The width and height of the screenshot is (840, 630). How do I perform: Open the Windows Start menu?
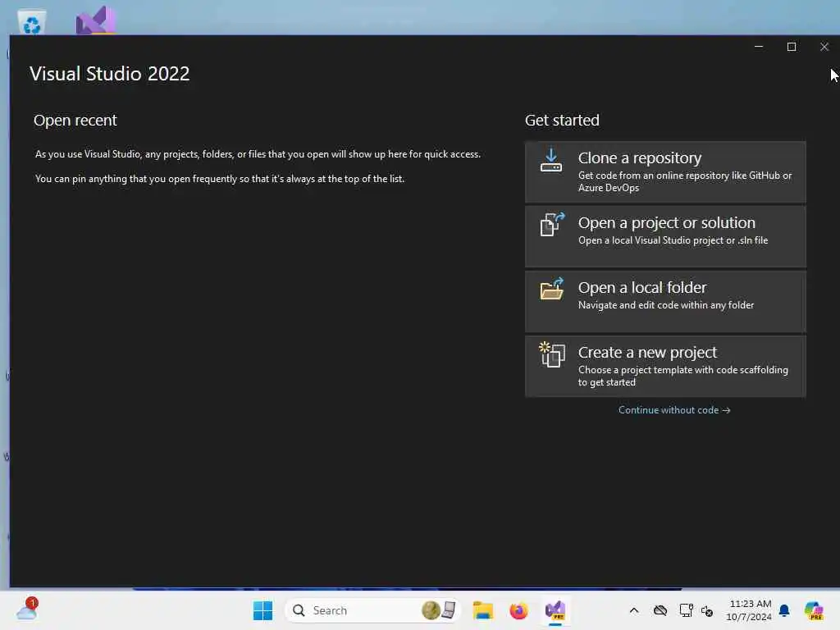262,610
